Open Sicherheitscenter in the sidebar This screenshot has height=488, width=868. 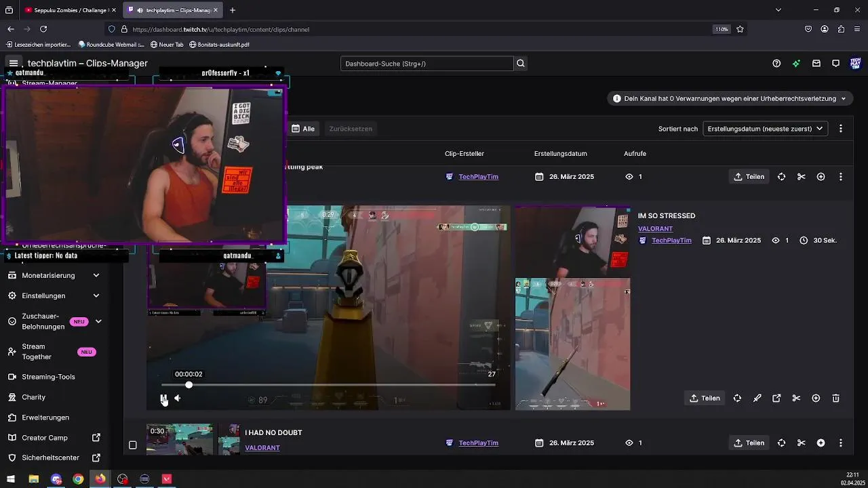[x=50, y=458]
